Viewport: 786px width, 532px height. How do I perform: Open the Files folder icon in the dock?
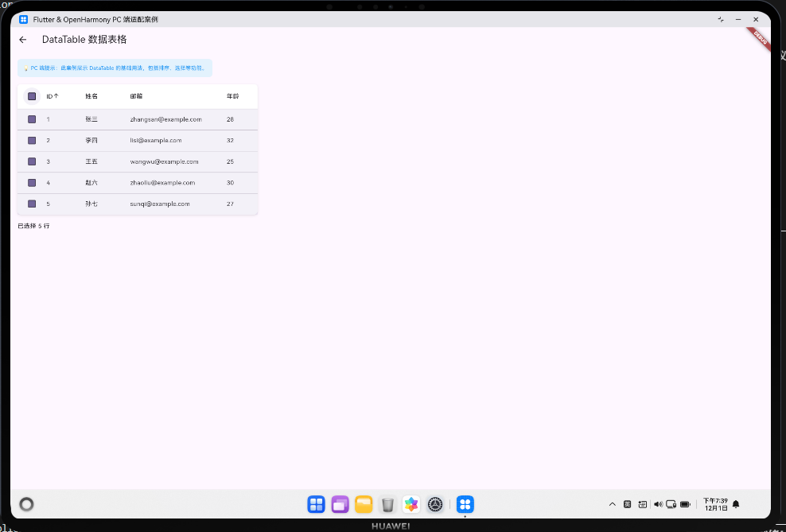[x=364, y=504]
